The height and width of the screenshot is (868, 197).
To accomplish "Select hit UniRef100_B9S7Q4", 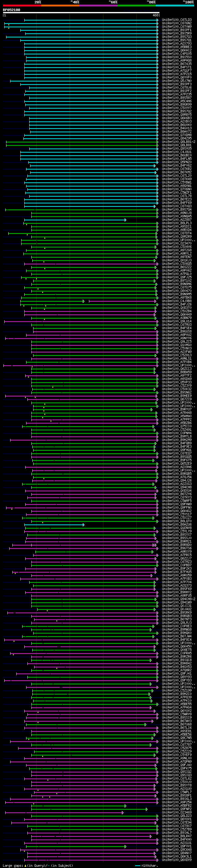I will (x=176, y=210).
